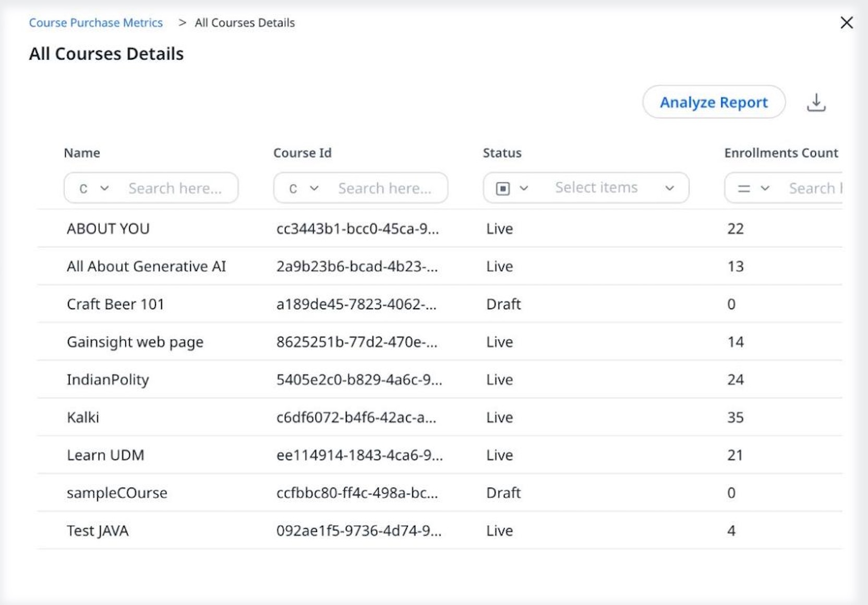
Task: Navigate back via Course Purchase Metrics breadcrumb
Action: tap(96, 22)
